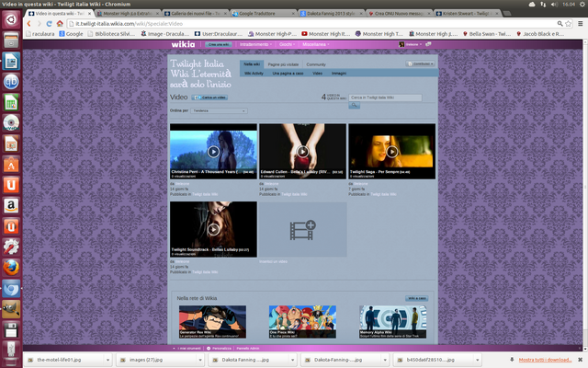Open the b450da6f28510 download menu arrow
This screenshot has height=368, width=588.
pyautogui.click(x=478, y=360)
